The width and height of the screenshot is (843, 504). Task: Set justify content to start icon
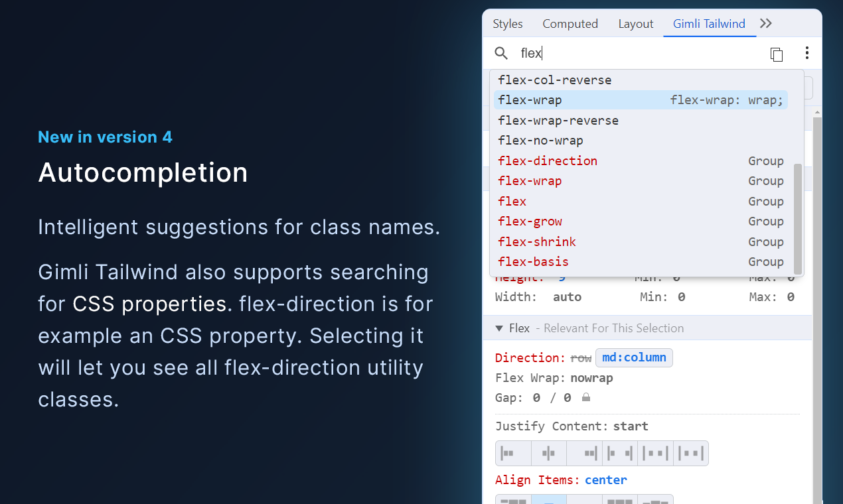514,454
